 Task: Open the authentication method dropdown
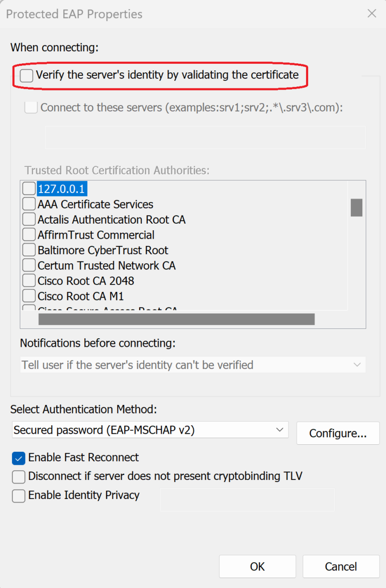coord(150,430)
